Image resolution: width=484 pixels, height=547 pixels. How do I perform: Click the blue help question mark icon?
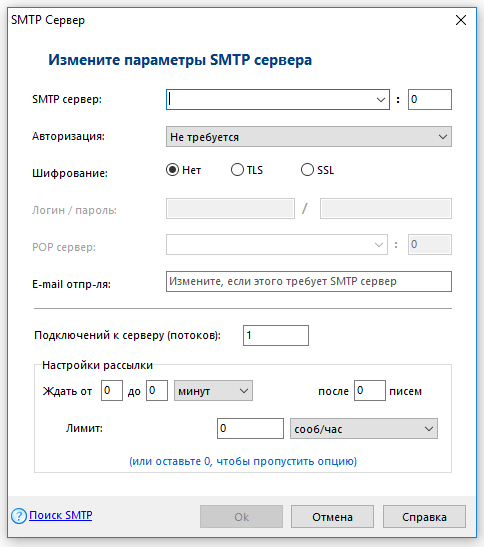pos(19,516)
